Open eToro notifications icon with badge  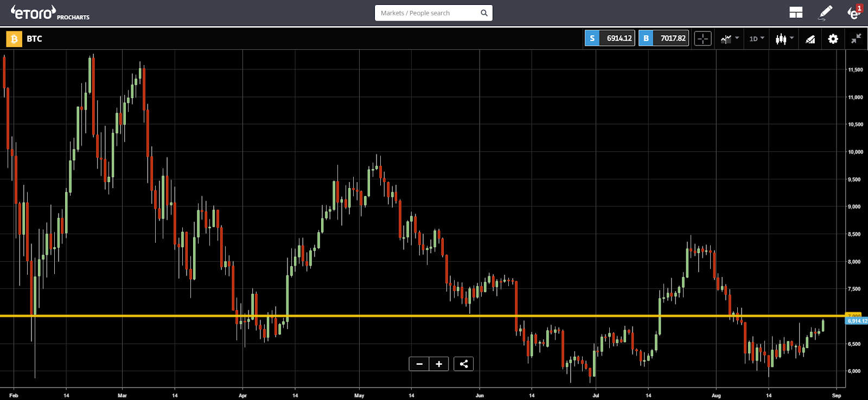pos(854,12)
